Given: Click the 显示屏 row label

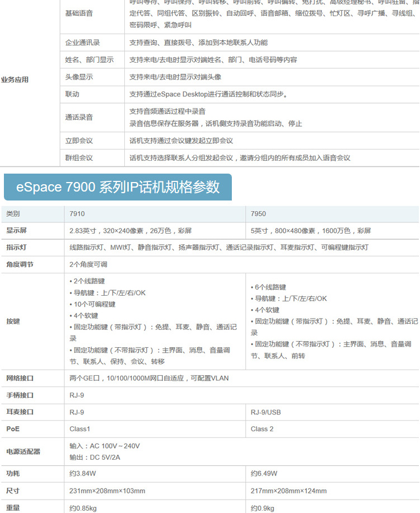Looking at the screenshot, I should 16,231.
